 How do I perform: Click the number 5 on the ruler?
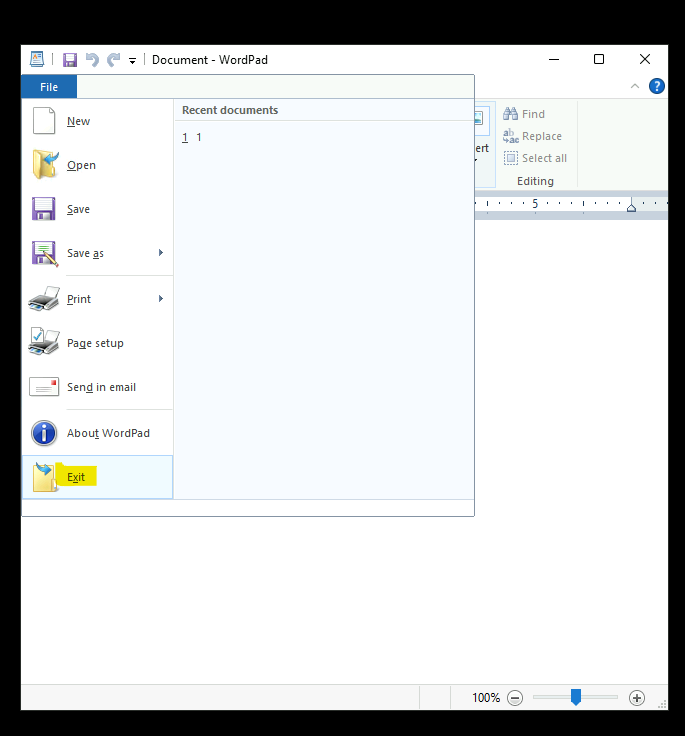pyautogui.click(x=535, y=204)
